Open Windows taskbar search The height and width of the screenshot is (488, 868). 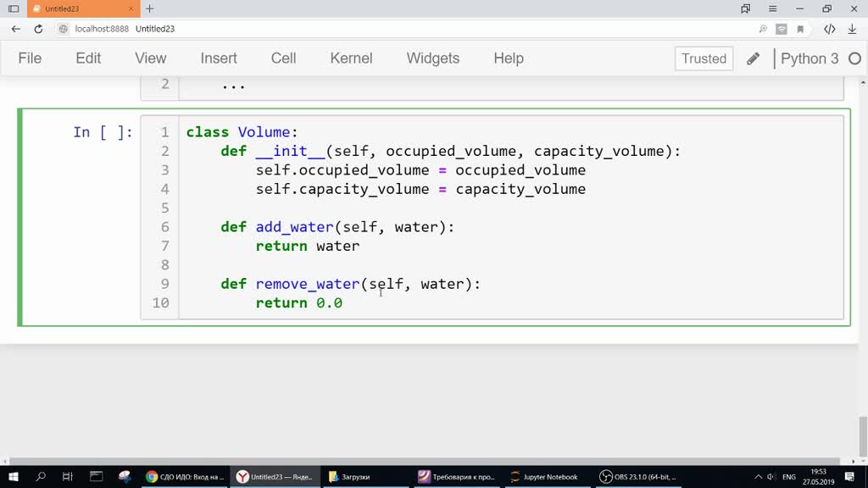pos(41,476)
